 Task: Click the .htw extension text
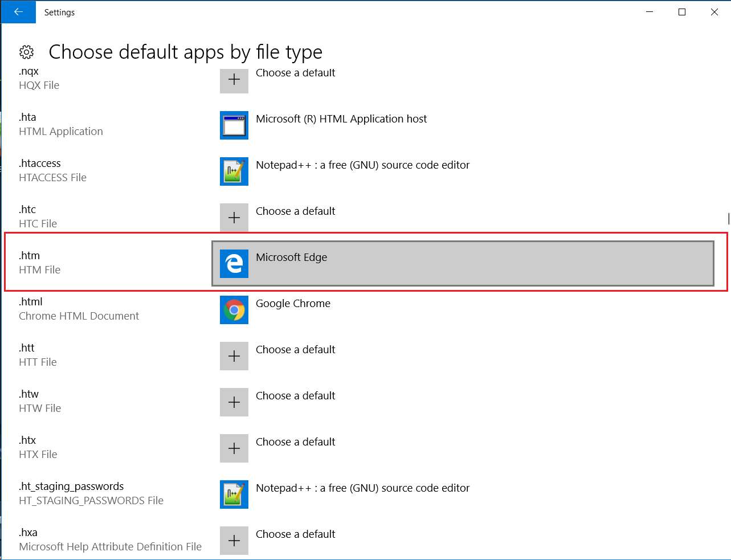[29, 394]
